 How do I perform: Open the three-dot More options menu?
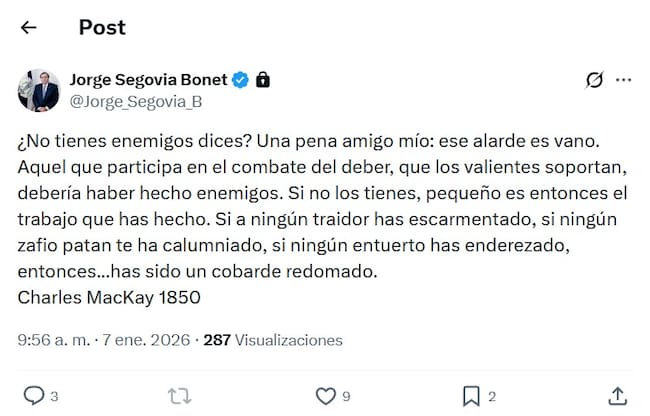(x=623, y=80)
